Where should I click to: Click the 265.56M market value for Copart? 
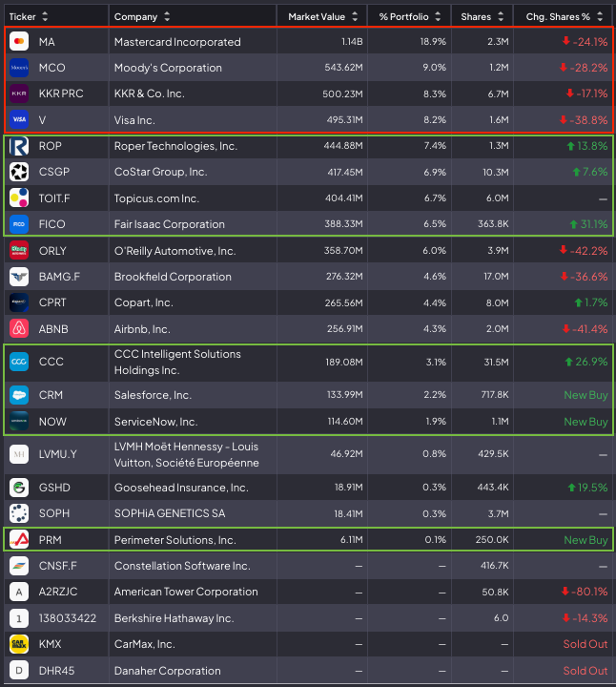tap(343, 302)
